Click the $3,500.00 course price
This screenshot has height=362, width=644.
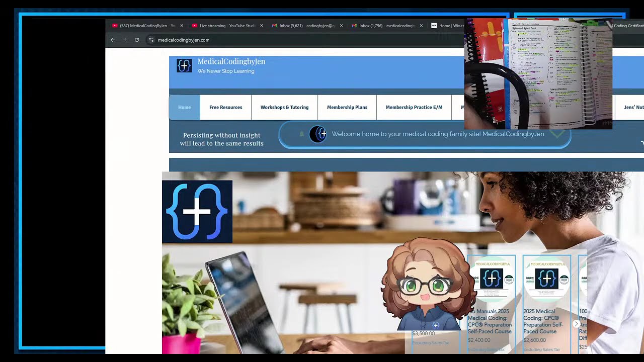[x=424, y=333]
